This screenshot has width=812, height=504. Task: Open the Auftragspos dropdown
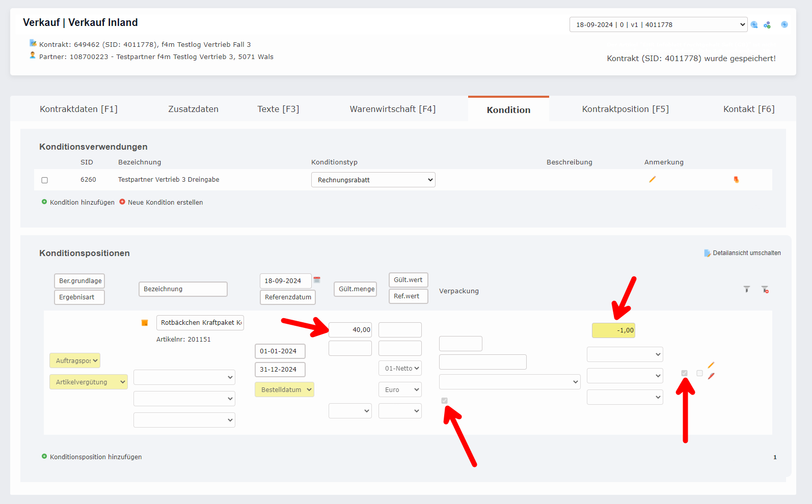point(75,360)
